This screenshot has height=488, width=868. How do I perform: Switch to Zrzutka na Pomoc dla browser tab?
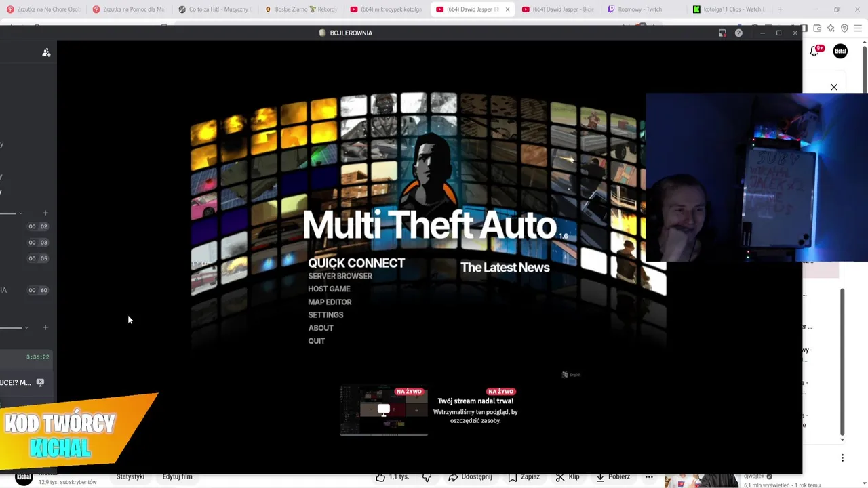pos(129,9)
